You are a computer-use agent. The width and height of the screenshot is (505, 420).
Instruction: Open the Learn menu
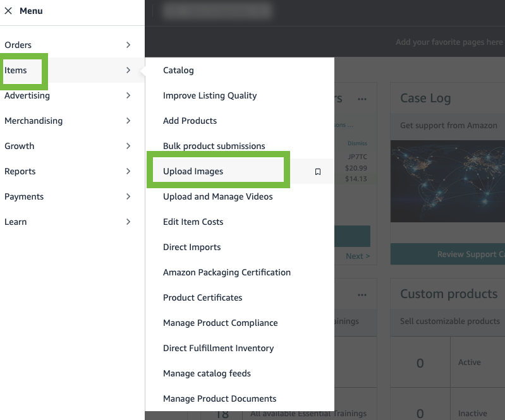click(72, 222)
